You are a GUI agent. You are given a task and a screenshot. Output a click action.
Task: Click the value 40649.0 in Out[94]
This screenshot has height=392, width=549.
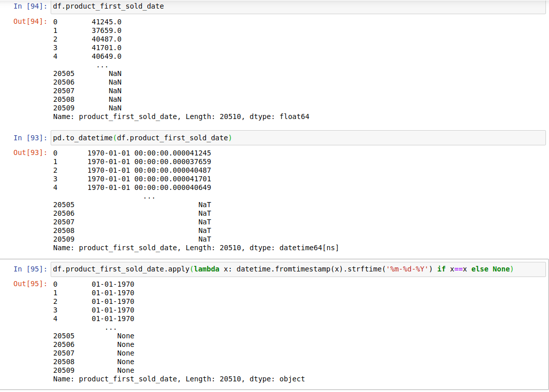pos(106,56)
